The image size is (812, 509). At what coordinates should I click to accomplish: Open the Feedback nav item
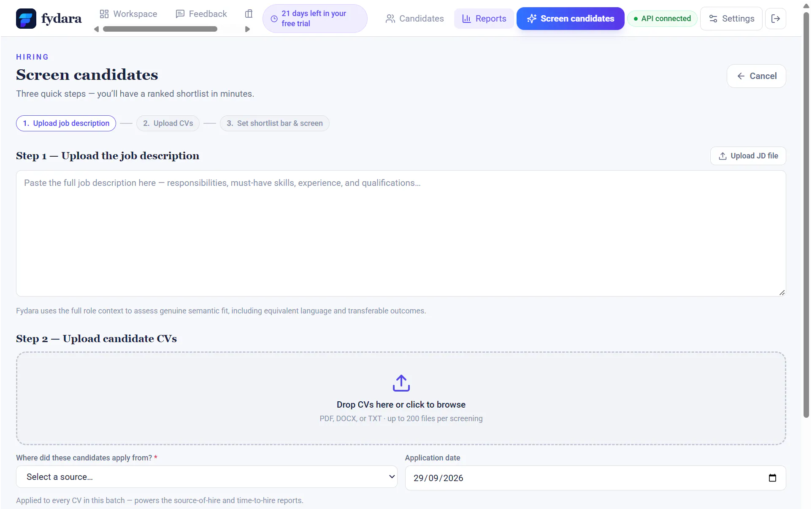[x=201, y=14]
